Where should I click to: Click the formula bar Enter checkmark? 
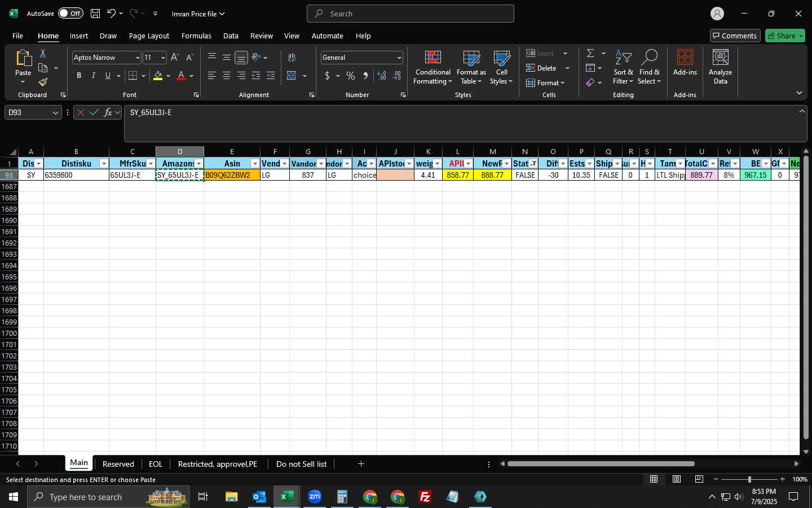(x=94, y=112)
